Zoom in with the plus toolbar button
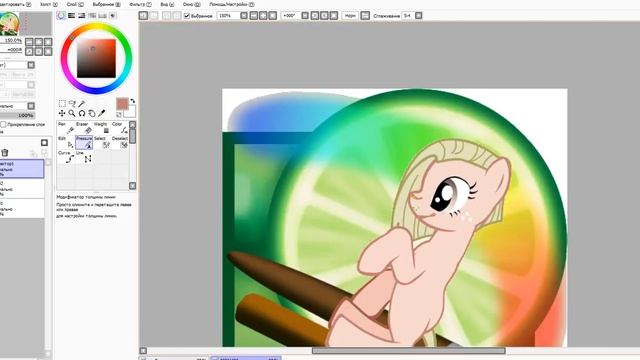This screenshot has width=640, height=360. (263, 16)
